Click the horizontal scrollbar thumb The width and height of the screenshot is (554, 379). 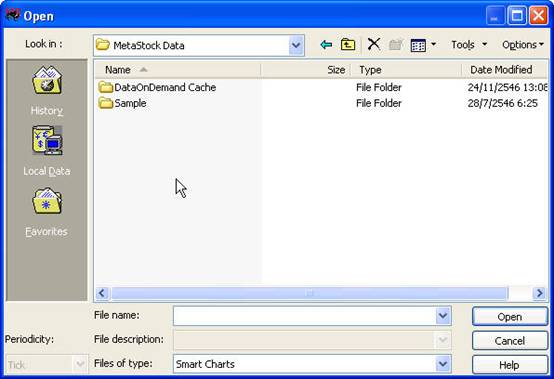point(310,293)
